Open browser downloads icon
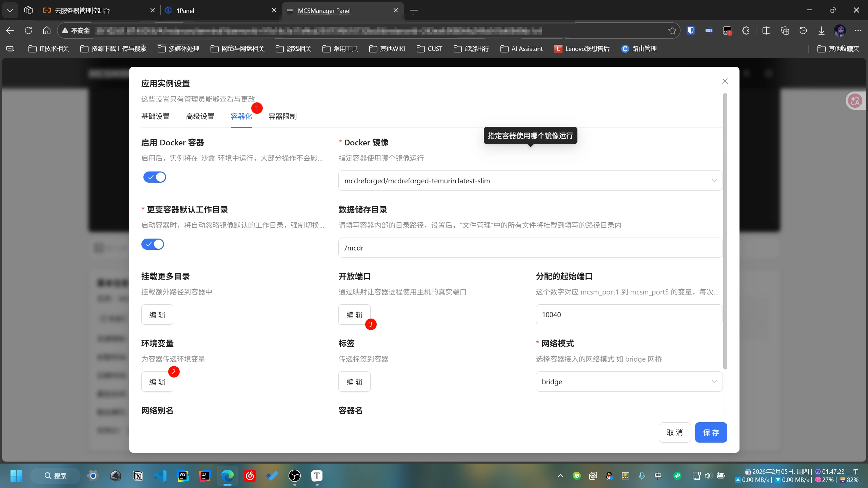This screenshot has width=868, height=488. [x=822, y=30]
